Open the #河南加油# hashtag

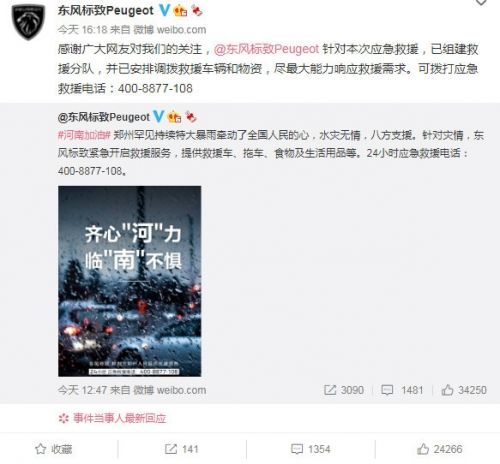84,135
